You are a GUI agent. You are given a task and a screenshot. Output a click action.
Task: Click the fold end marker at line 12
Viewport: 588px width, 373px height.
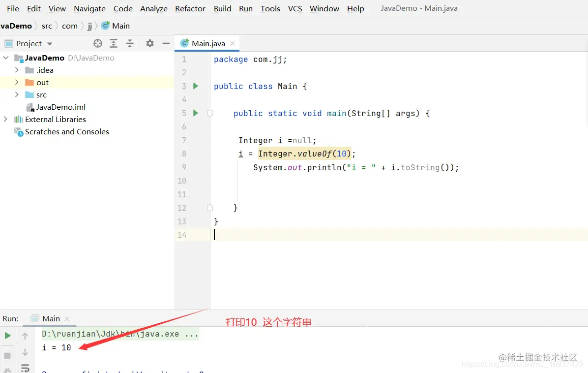coord(210,208)
